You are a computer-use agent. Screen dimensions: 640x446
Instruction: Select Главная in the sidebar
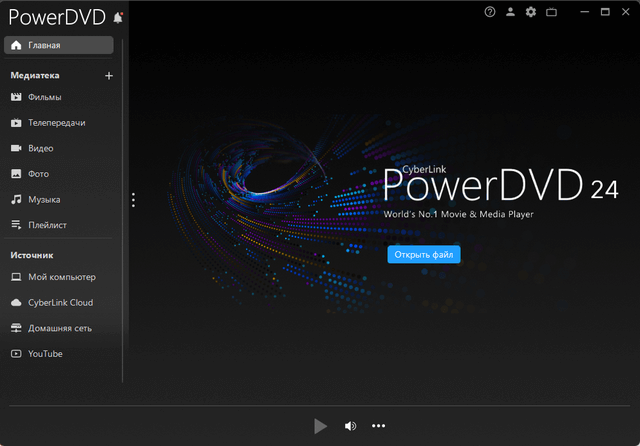point(58,46)
